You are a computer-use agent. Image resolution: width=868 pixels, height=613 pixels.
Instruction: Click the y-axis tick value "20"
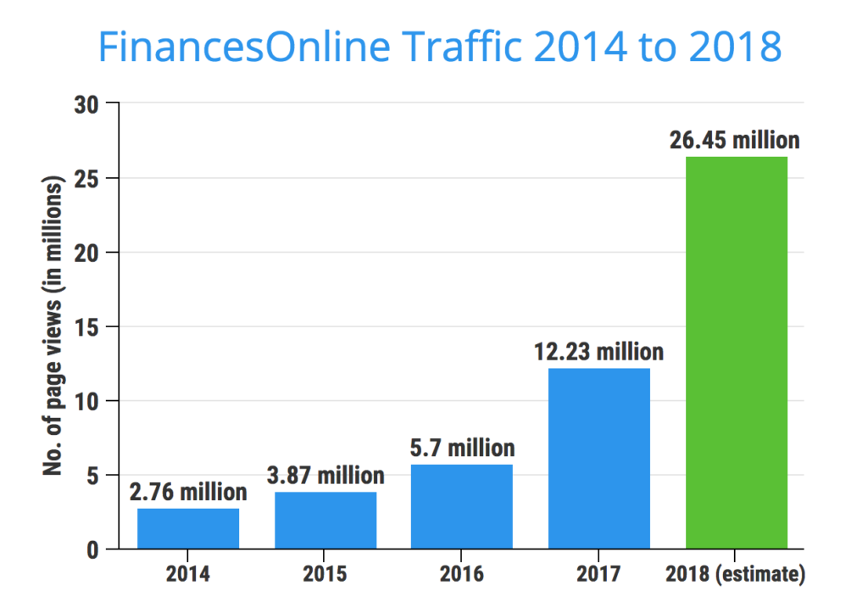pos(87,253)
